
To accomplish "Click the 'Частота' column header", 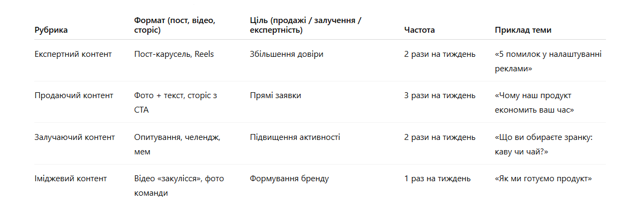I will [419, 30].
